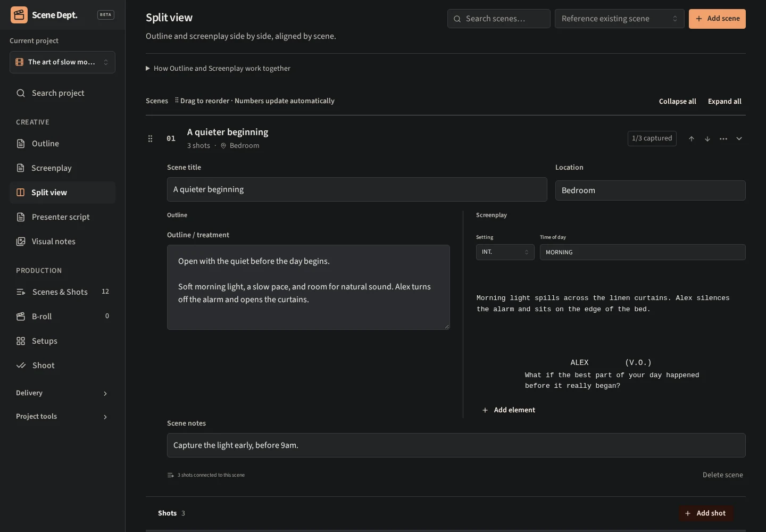766x532 pixels.
Task: Click the Time of day field MORNING
Action: pyautogui.click(x=643, y=252)
